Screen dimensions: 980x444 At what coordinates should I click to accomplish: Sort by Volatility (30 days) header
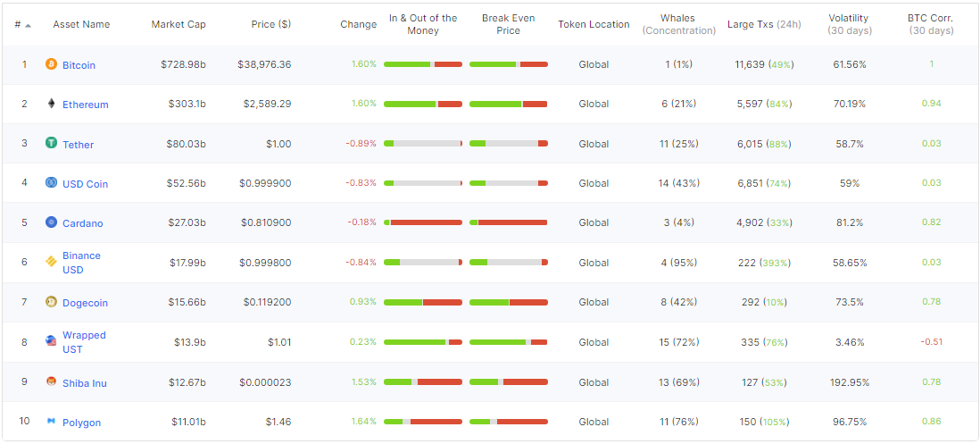pyautogui.click(x=849, y=24)
